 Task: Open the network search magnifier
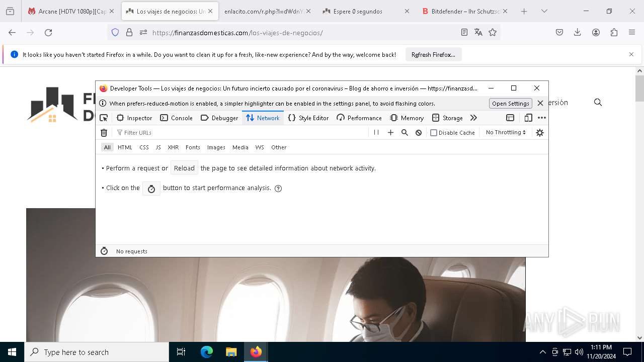(405, 133)
